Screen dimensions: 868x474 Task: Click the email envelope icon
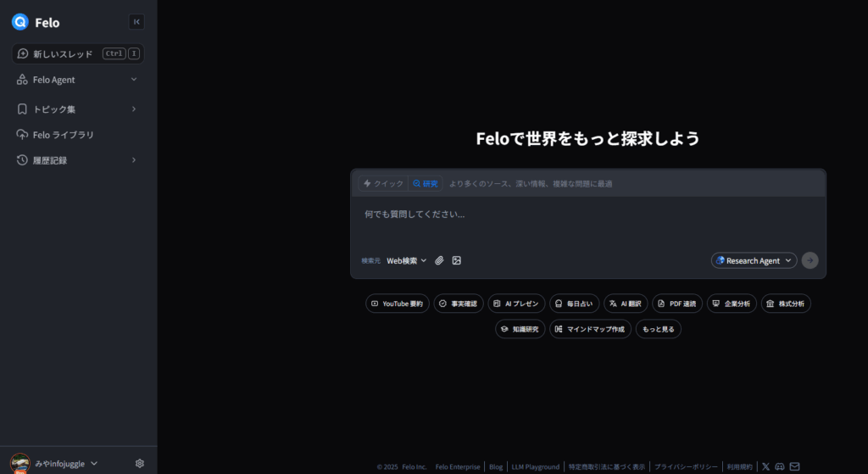coord(794,467)
